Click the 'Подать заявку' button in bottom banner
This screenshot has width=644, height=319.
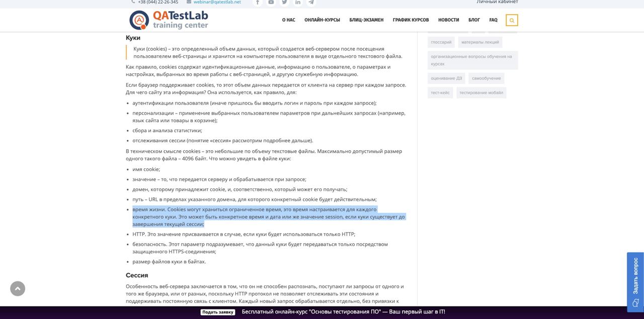[218, 312]
